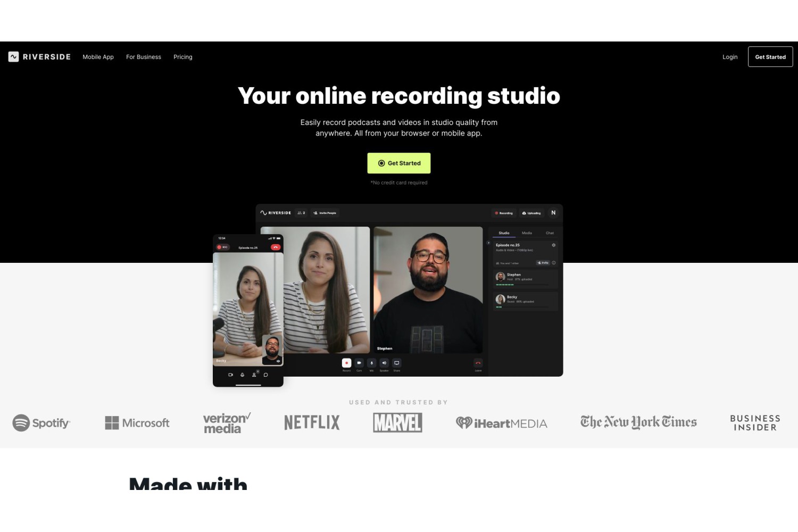Screen dimensions: 798x532
Task: Click the Invite People button in studio header
Action: click(x=325, y=213)
